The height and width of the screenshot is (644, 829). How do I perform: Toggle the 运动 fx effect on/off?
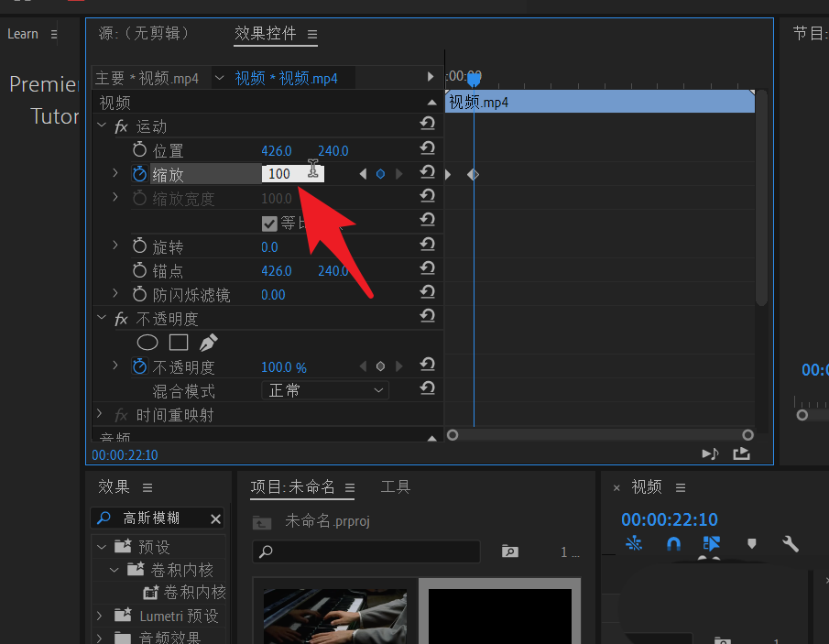point(121,126)
